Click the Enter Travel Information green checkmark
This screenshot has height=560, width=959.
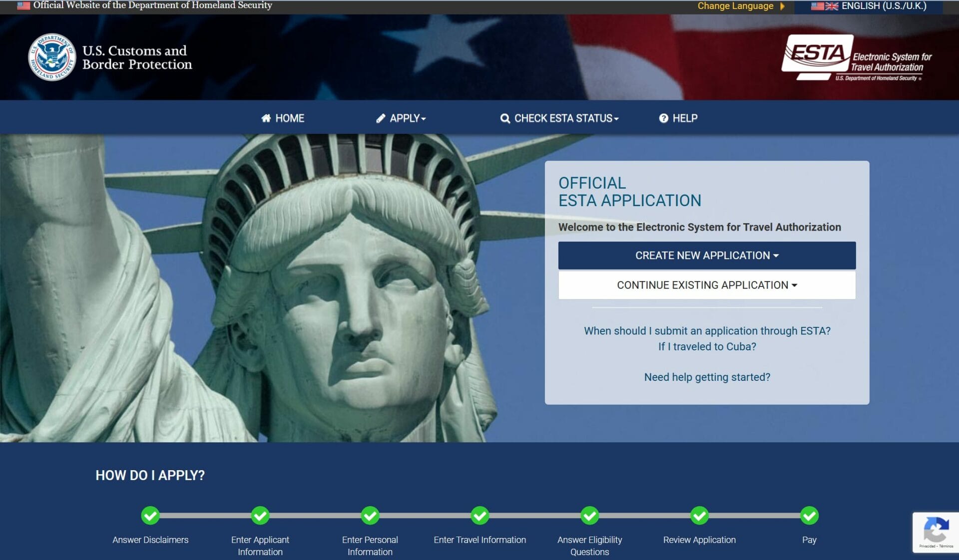480,516
